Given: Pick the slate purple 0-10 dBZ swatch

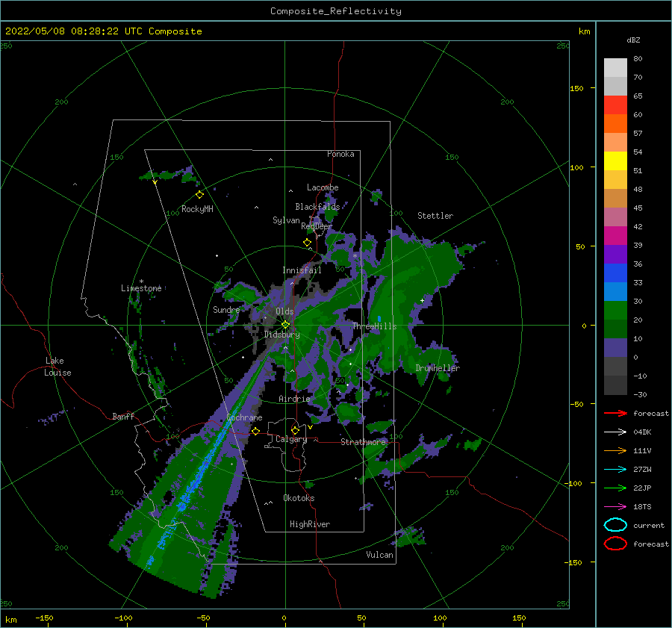Looking at the screenshot, I should click(x=615, y=348).
